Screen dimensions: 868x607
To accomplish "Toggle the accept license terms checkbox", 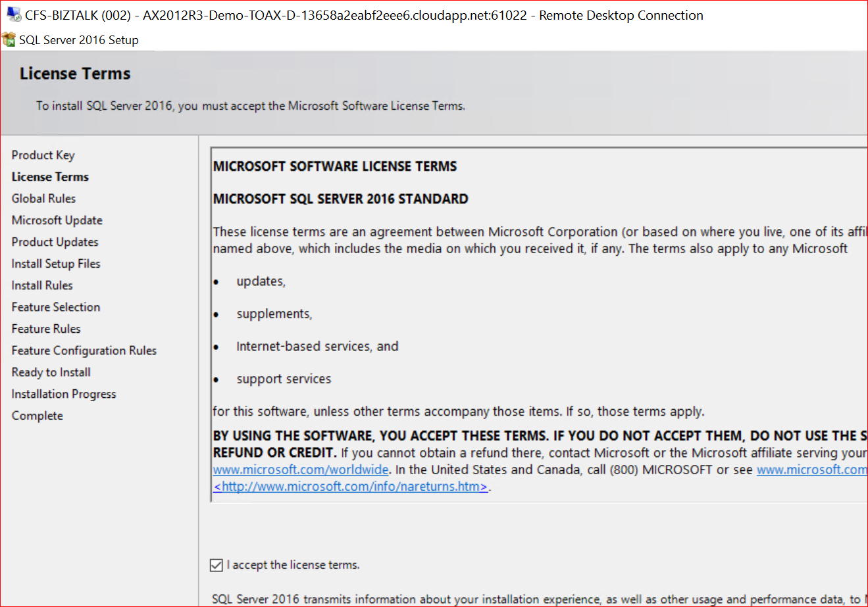I will [x=216, y=565].
